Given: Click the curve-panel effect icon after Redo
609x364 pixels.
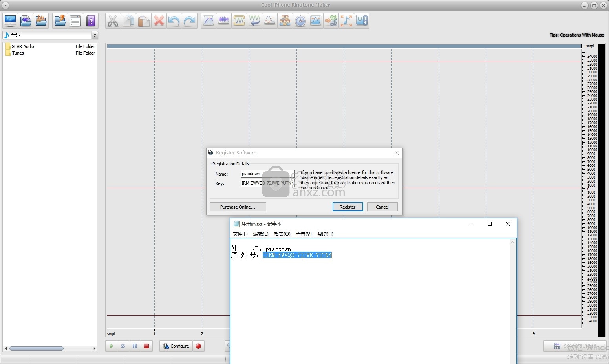Looking at the screenshot, I should (x=208, y=20).
